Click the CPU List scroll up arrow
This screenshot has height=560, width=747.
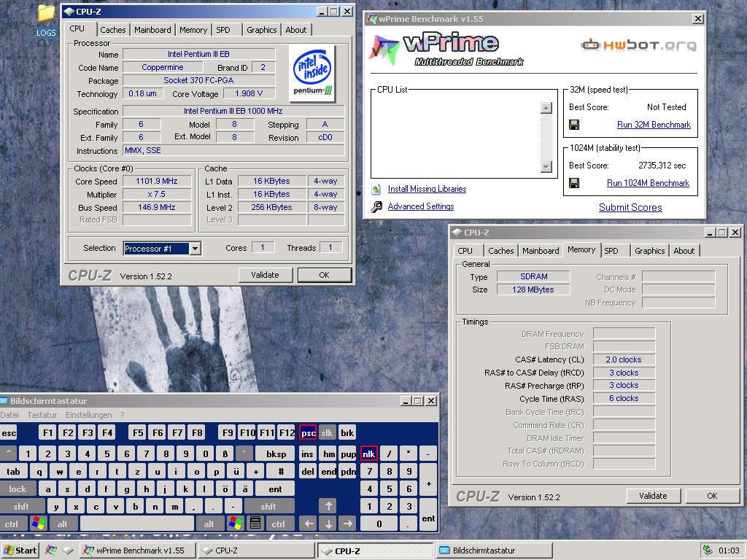tap(546, 108)
